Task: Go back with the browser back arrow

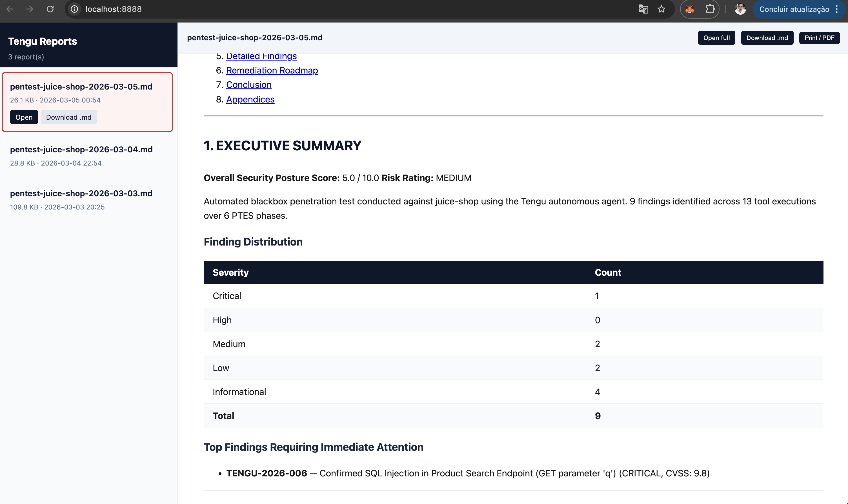Action: tap(10, 9)
